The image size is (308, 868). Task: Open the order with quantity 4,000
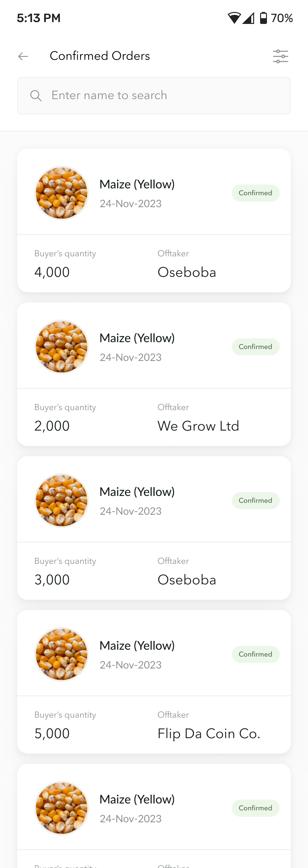(x=154, y=220)
